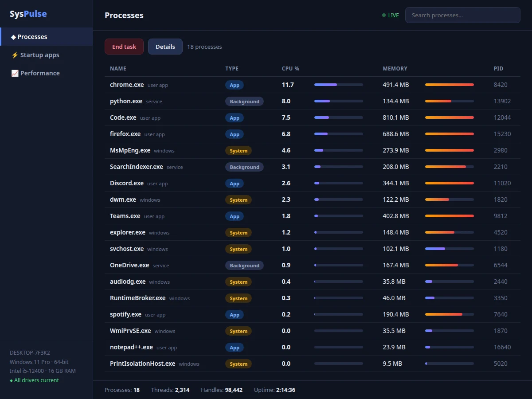Click the spotify.exe memory usage bar
Viewport: 532px width, 399px height.
tap(450, 314)
